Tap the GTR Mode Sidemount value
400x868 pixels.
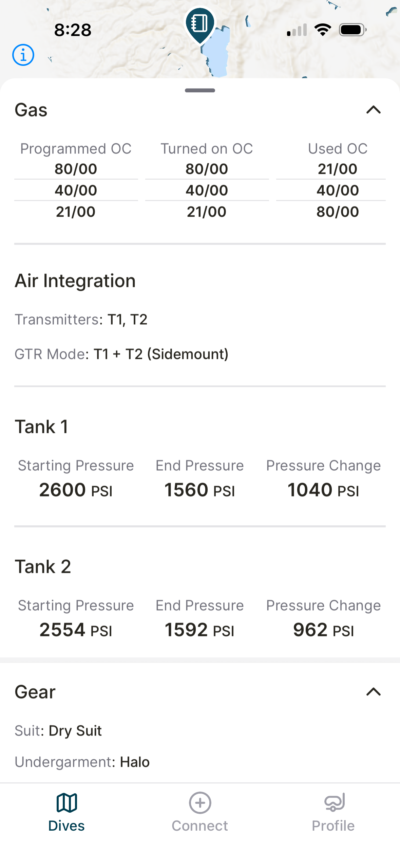point(161,354)
